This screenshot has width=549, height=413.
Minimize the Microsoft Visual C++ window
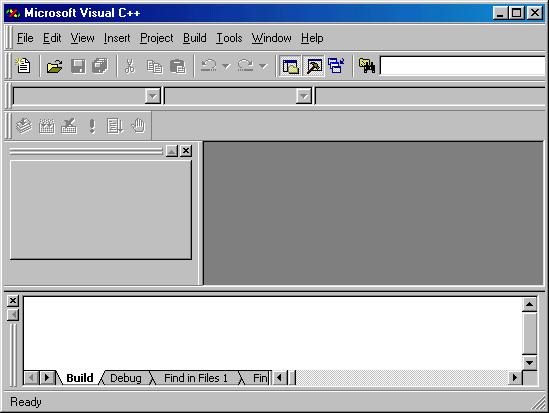[x=501, y=13]
